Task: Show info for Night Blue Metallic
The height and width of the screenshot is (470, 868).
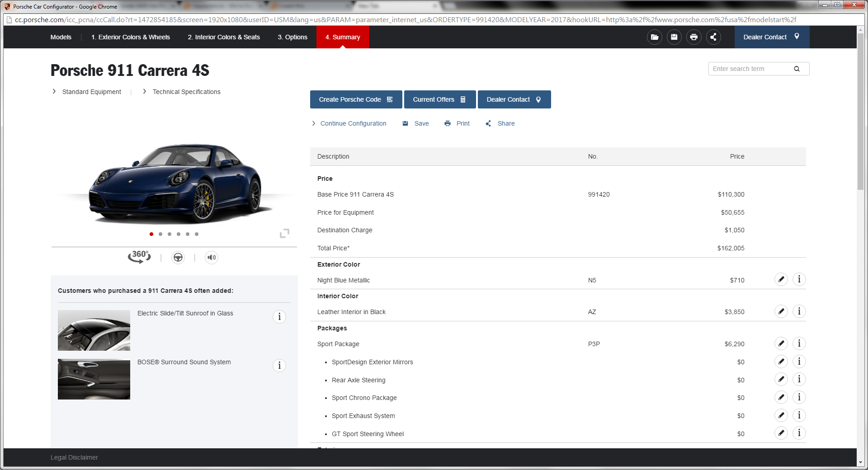Action: click(x=799, y=279)
